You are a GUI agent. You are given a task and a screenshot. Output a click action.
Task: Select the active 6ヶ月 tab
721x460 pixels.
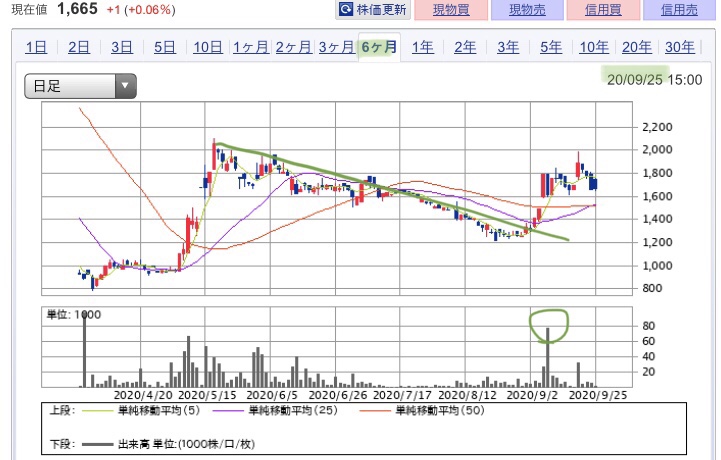tap(379, 47)
